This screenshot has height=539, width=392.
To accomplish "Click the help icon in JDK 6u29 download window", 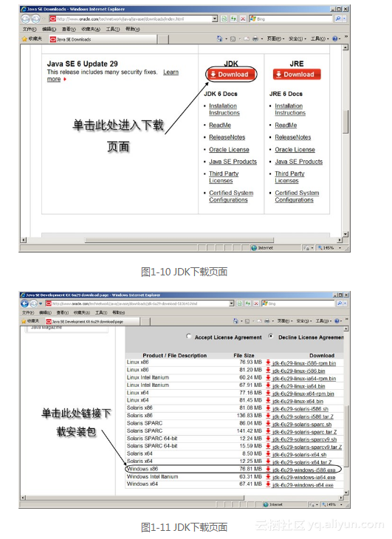I will [337, 320].
